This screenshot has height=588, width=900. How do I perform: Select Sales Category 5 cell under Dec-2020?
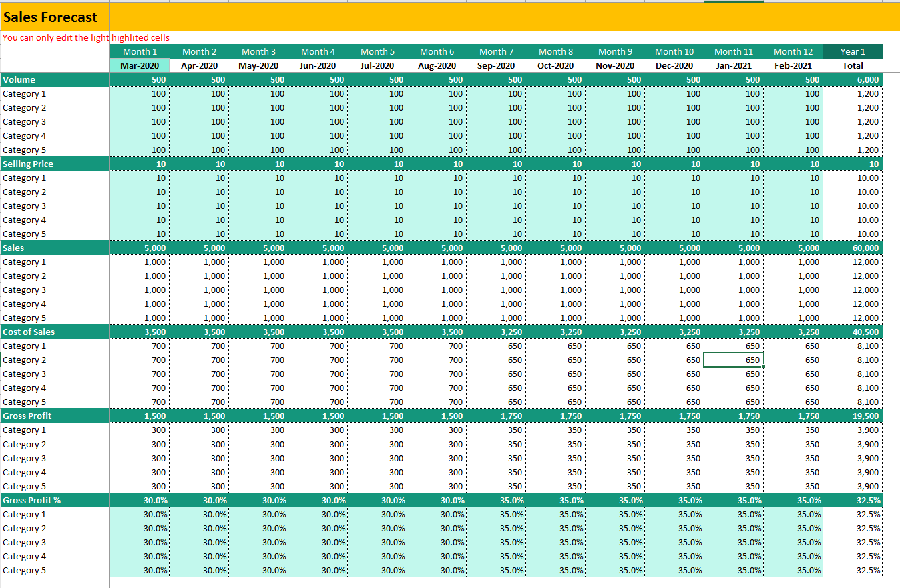674,318
